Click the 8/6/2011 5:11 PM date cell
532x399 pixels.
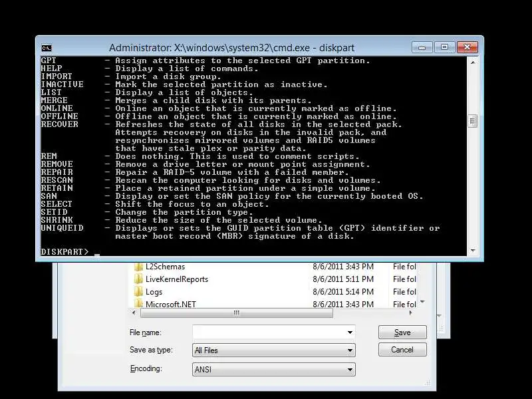pos(343,279)
